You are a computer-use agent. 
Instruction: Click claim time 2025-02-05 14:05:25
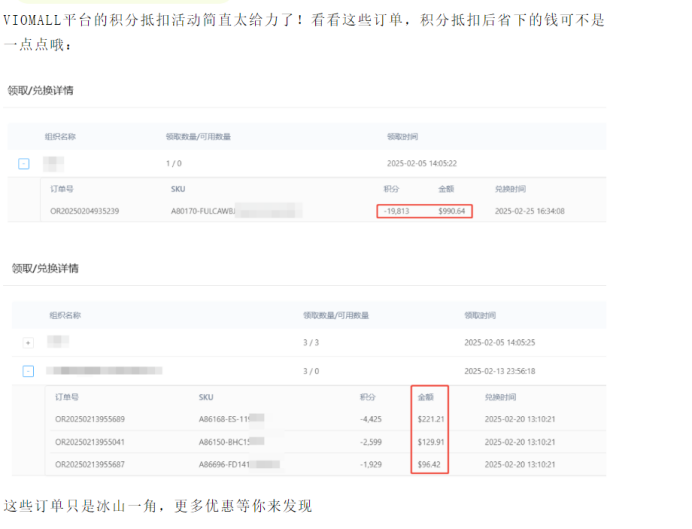500,343
